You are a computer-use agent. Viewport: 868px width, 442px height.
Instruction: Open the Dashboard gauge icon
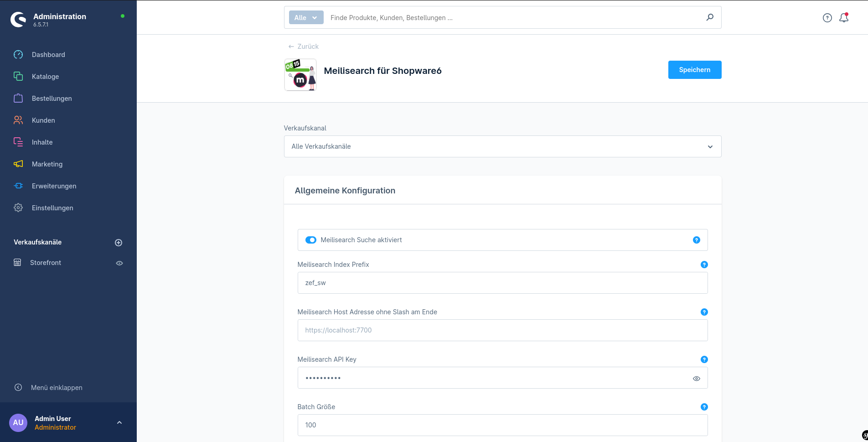point(18,55)
